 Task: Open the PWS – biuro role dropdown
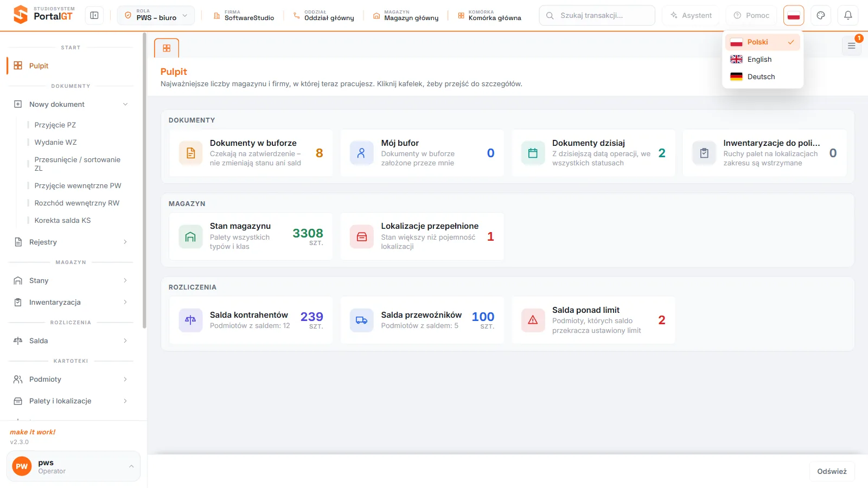pyautogui.click(x=156, y=16)
